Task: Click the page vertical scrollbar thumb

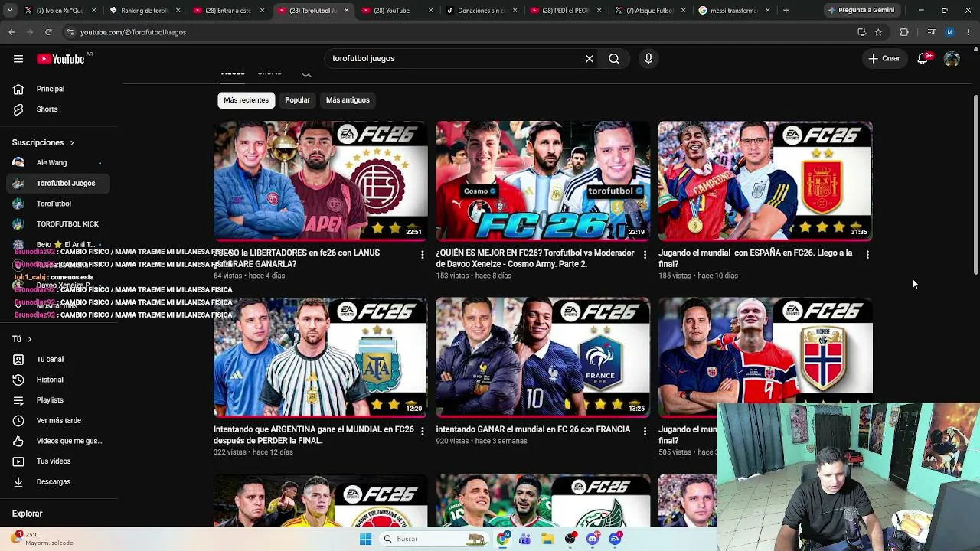Action: [975, 184]
